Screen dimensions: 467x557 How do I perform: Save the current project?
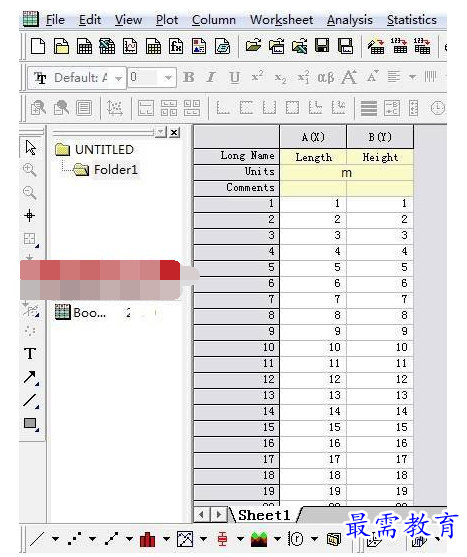(x=322, y=46)
